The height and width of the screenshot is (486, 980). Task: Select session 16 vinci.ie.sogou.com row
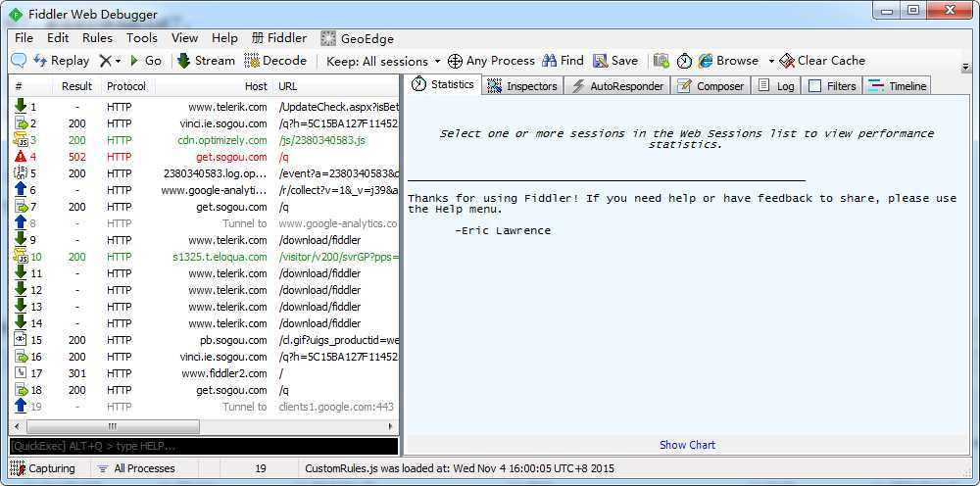[x=204, y=357]
